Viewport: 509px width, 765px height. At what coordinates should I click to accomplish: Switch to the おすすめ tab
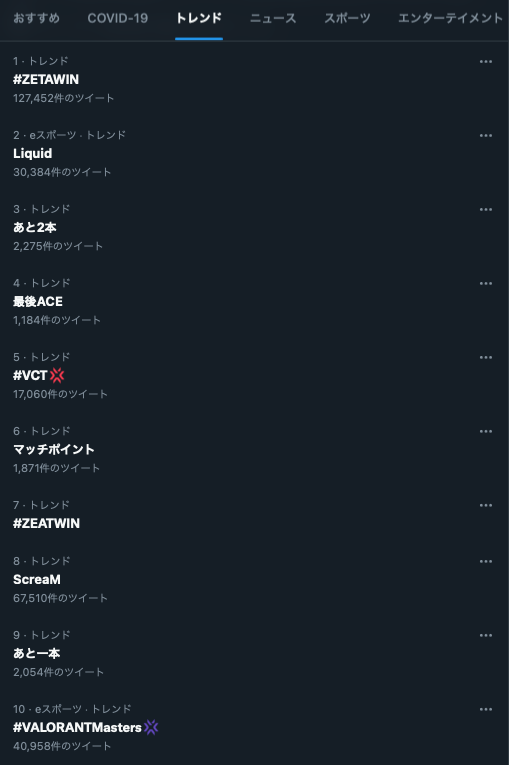click(37, 19)
